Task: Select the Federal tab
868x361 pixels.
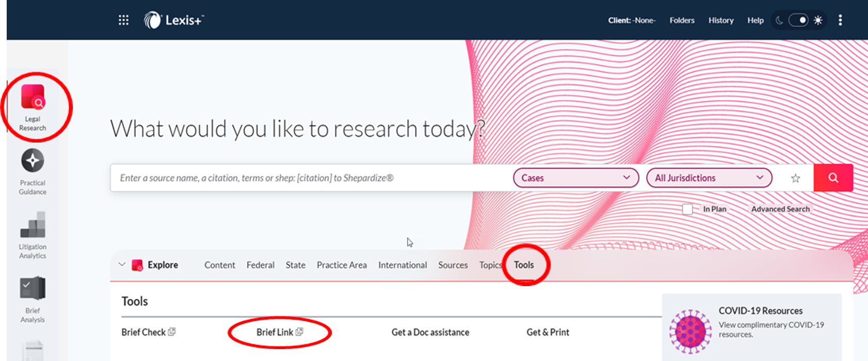Action: [x=261, y=265]
